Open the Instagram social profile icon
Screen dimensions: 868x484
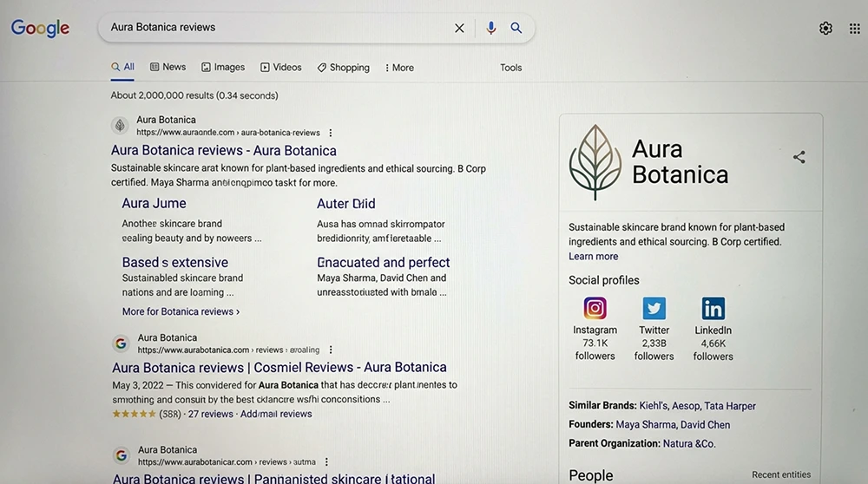coord(595,308)
